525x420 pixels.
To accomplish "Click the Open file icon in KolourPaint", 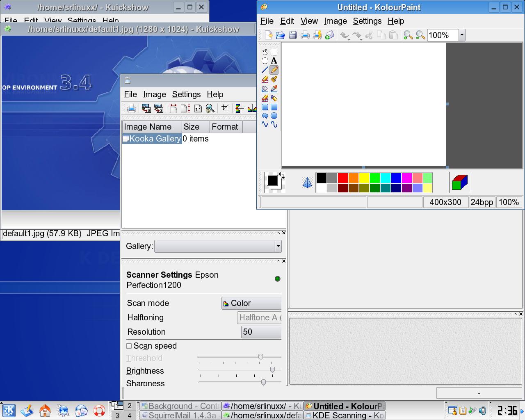I will coord(281,35).
